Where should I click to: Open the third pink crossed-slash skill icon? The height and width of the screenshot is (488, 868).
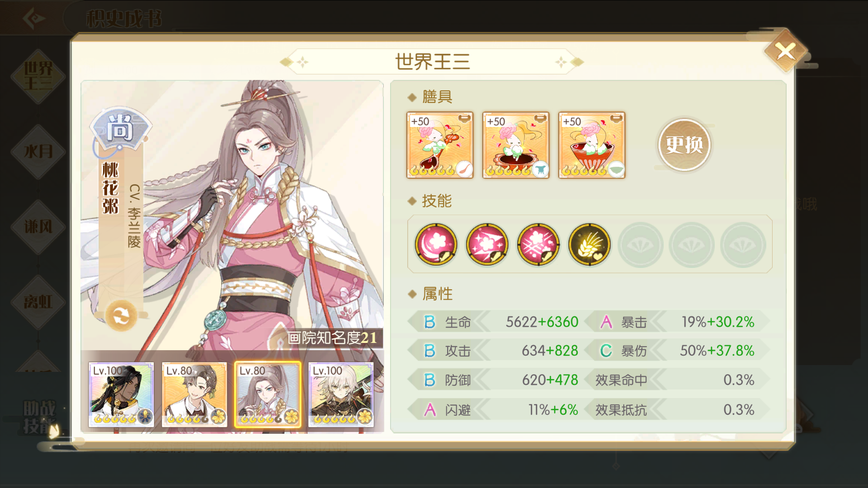(x=538, y=244)
